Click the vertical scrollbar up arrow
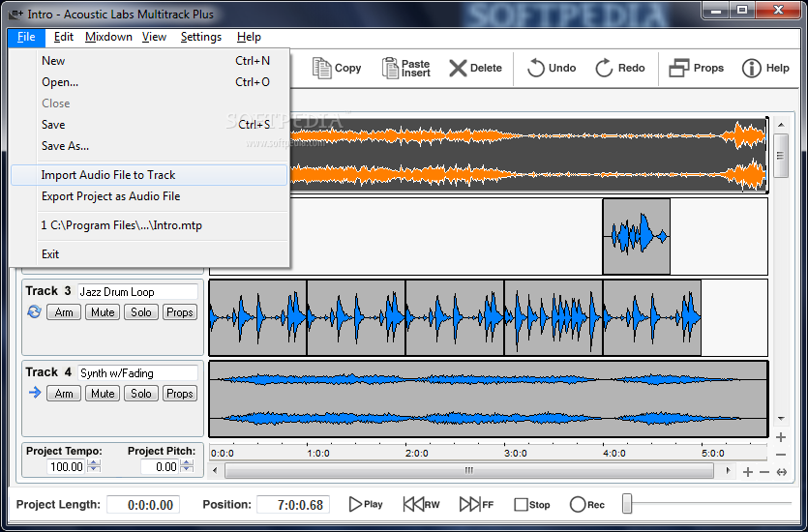808x532 pixels. click(x=781, y=125)
